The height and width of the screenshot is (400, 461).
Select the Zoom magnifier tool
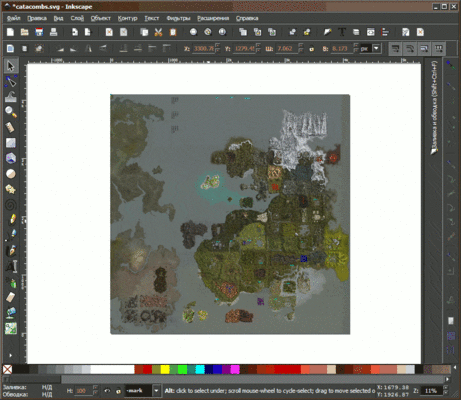[11, 112]
